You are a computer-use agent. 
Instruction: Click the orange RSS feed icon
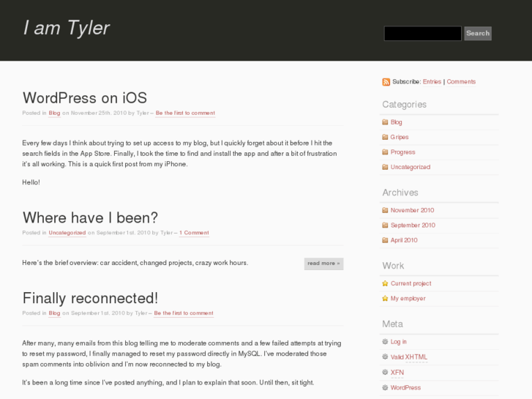[386, 82]
